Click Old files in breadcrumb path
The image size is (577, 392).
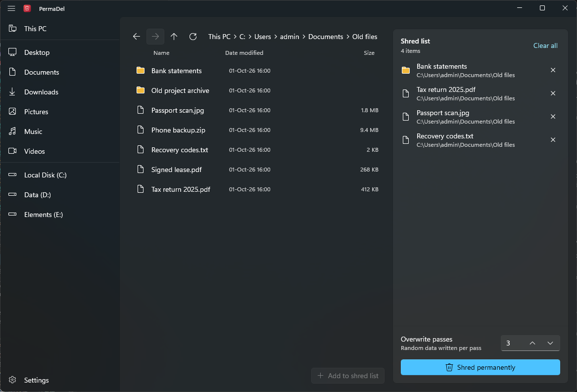point(365,37)
